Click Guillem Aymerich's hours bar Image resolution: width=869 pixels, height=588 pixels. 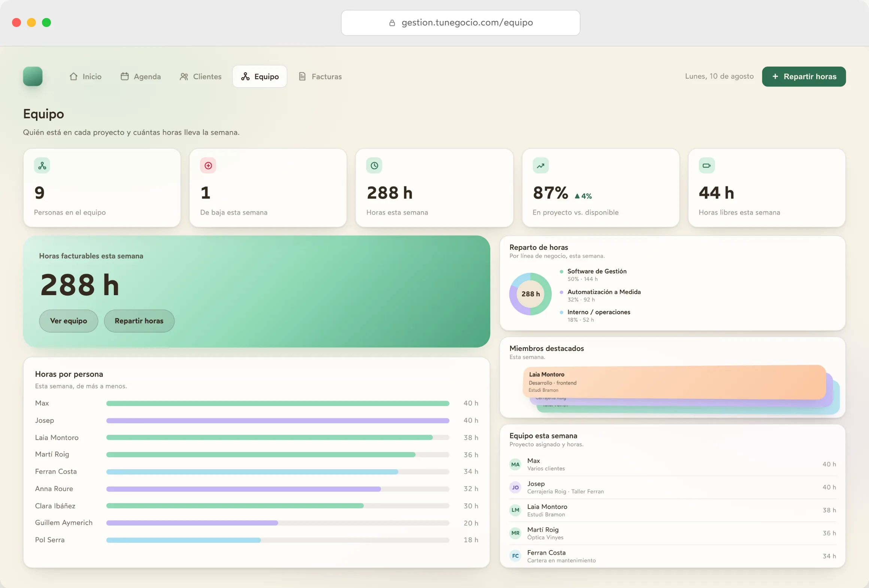pos(278,523)
